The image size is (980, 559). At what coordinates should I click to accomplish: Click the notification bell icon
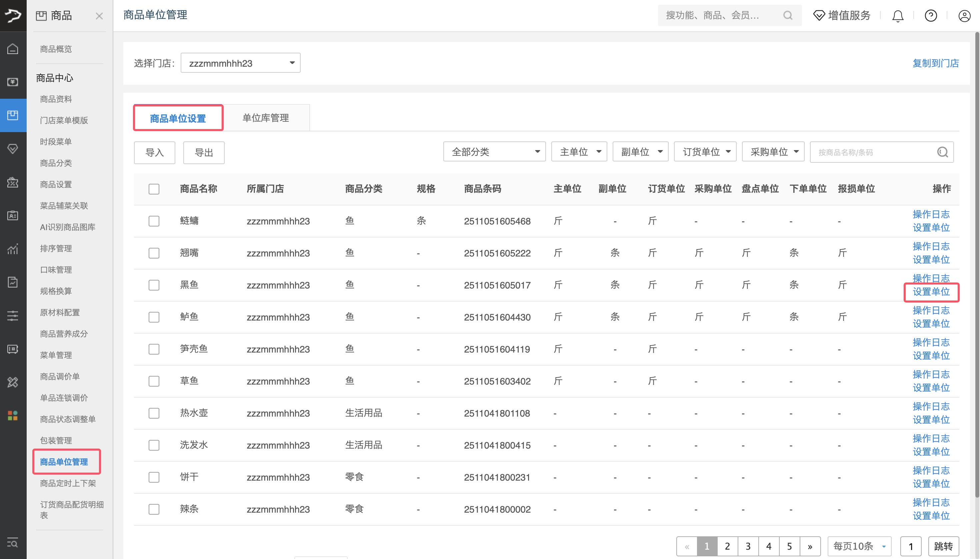(x=898, y=16)
